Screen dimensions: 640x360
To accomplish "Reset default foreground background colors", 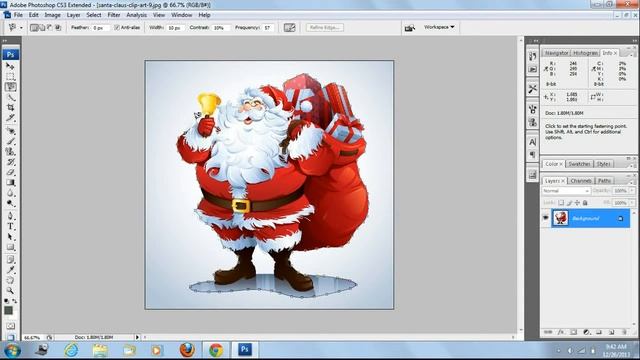I will (x=6, y=301).
